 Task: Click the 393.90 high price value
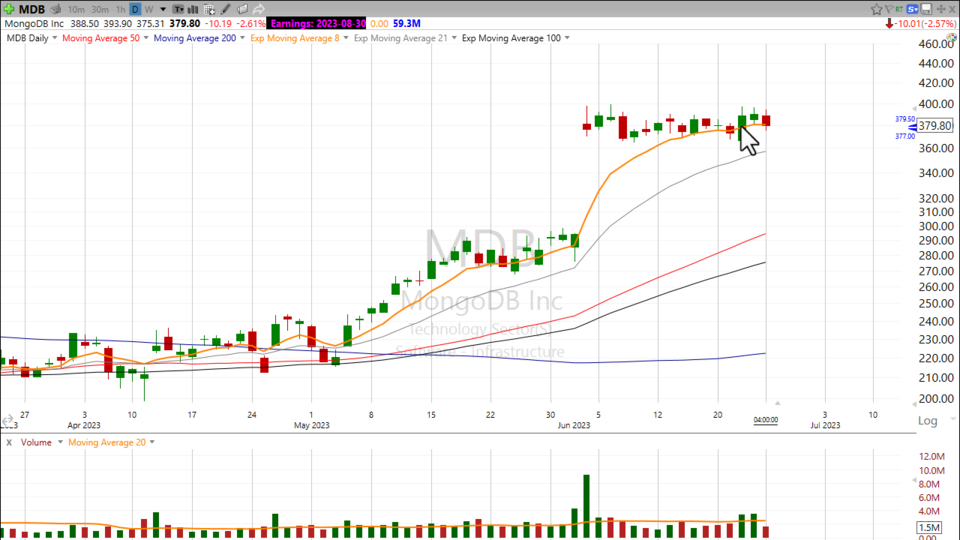click(118, 23)
